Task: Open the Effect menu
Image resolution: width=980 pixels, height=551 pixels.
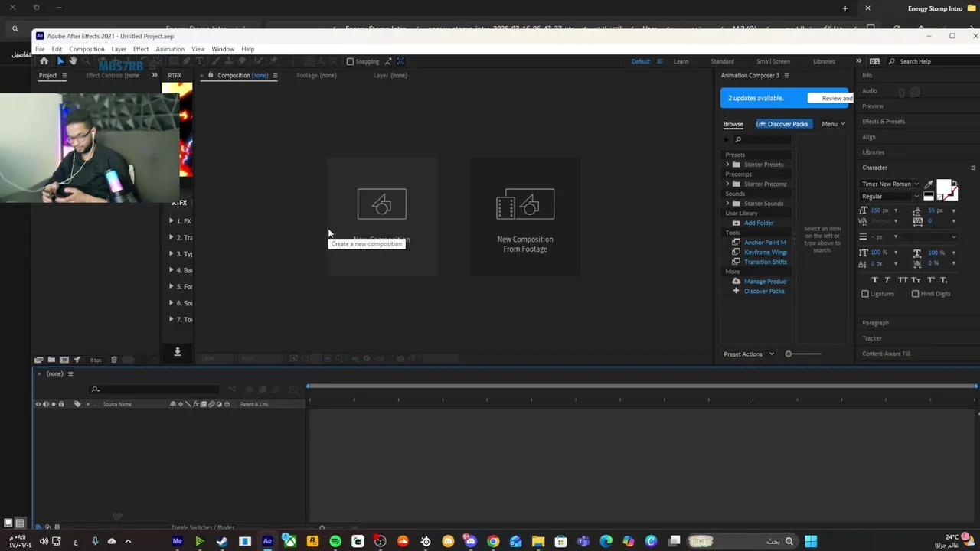Action: point(141,49)
